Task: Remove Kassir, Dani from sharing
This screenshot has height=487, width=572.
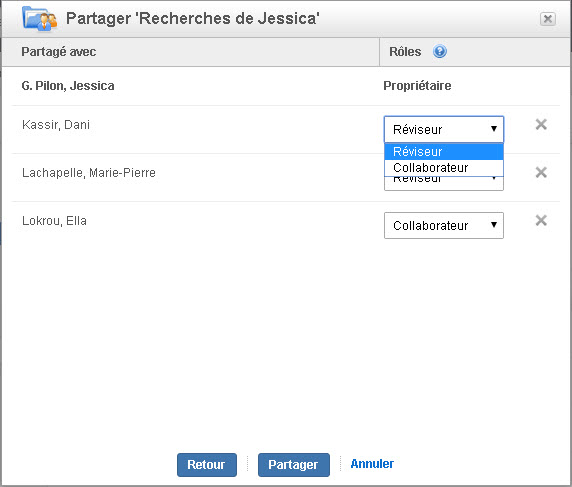Action: click(x=541, y=124)
